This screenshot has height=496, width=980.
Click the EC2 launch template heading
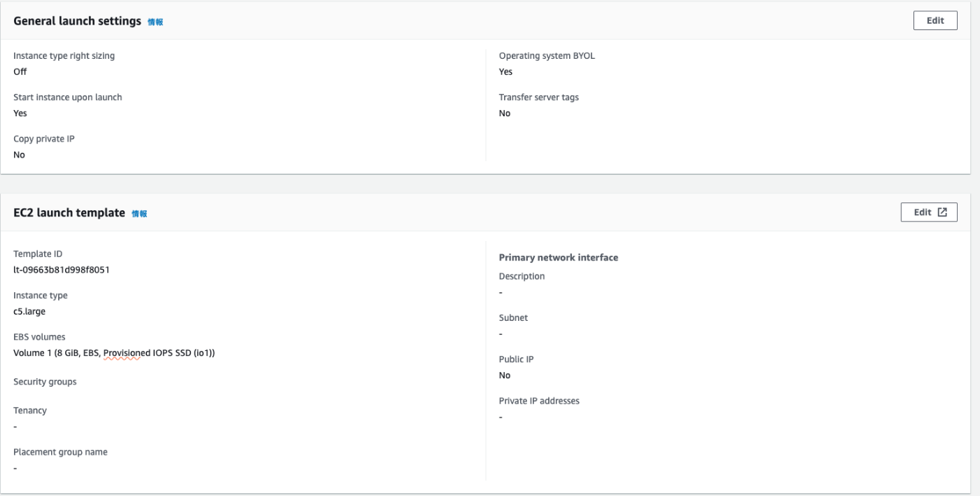click(x=69, y=213)
